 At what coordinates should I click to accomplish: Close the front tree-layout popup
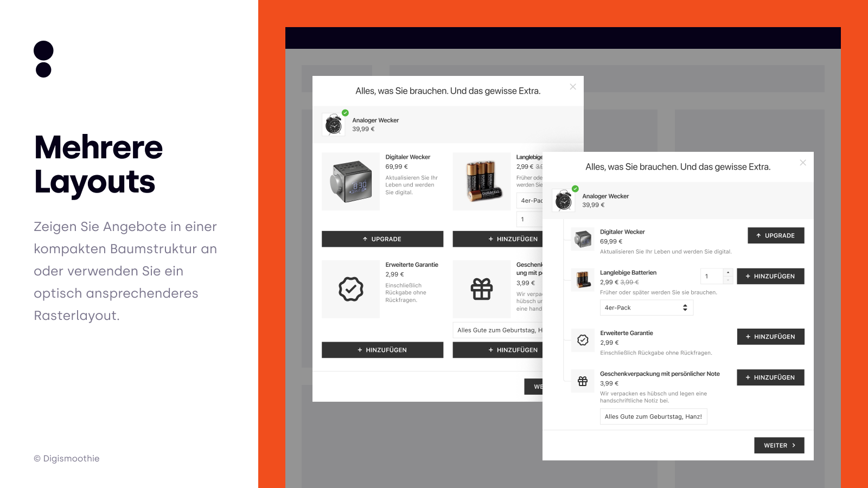click(803, 163)
